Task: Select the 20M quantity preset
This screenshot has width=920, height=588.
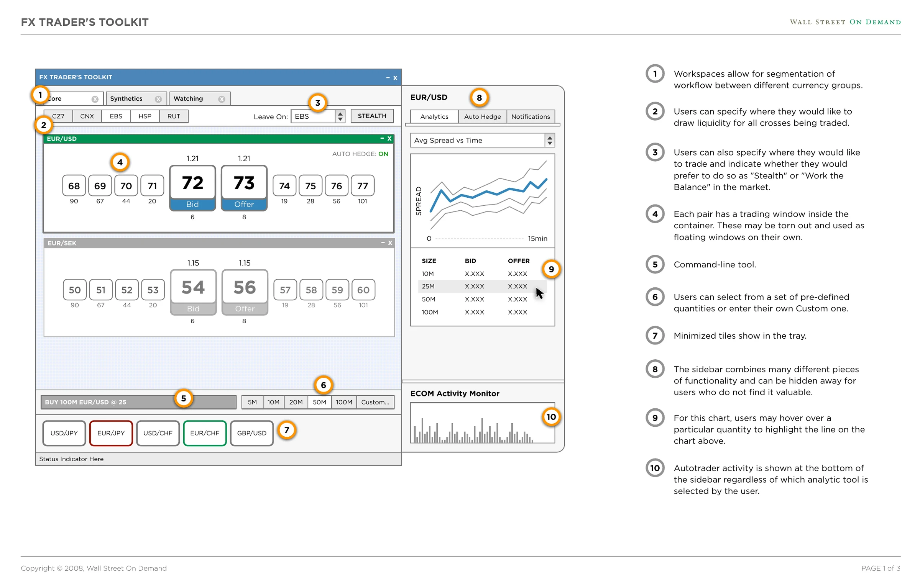Action: (x=296, y=402)
